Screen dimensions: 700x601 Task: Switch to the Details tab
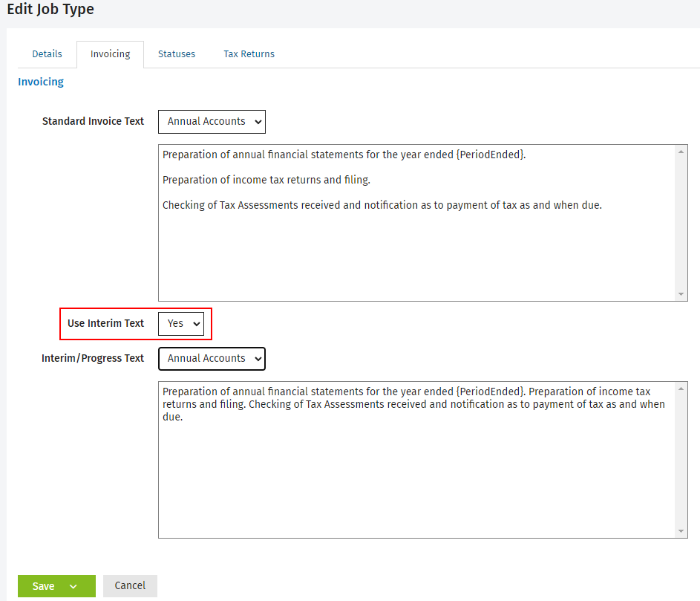pos(46,53)
